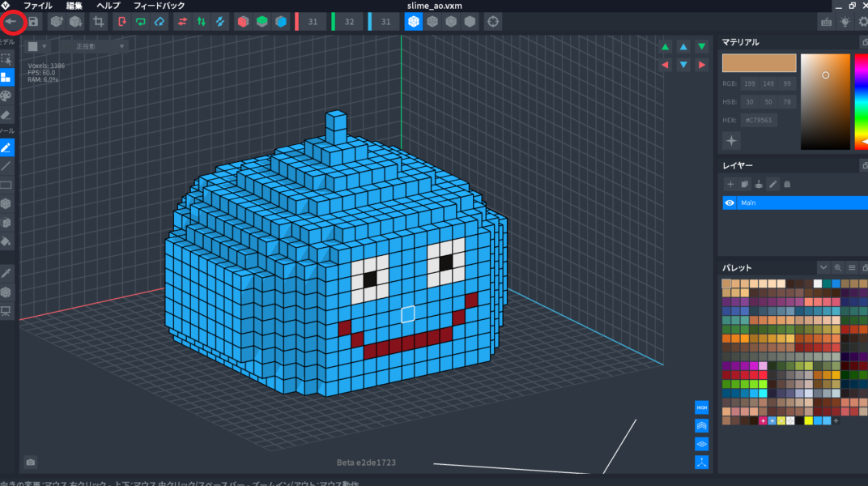Click the merge layers icon
This screenshot has width=868, height=486.
[759, 185]
